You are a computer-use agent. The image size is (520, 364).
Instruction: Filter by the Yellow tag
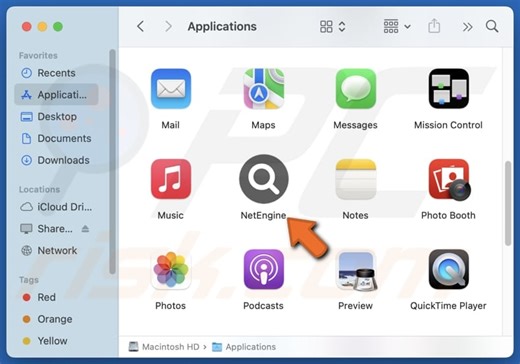click(x=56, y=341)
